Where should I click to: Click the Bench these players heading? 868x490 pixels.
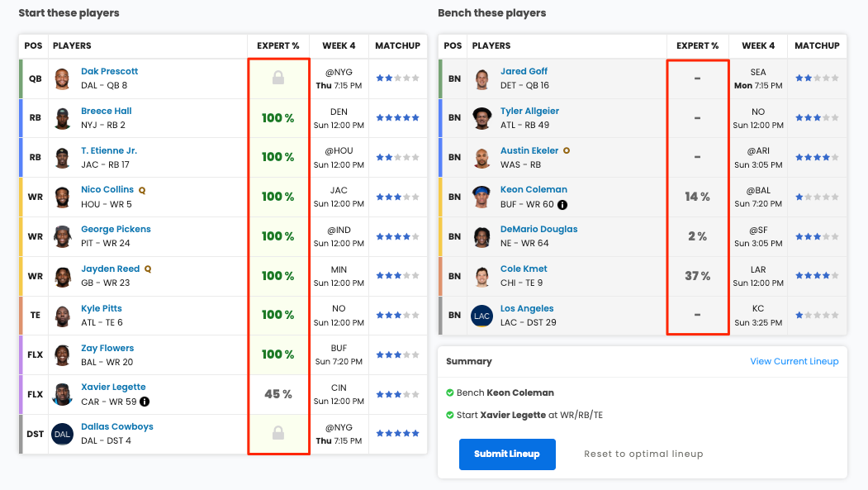(491, 12)
